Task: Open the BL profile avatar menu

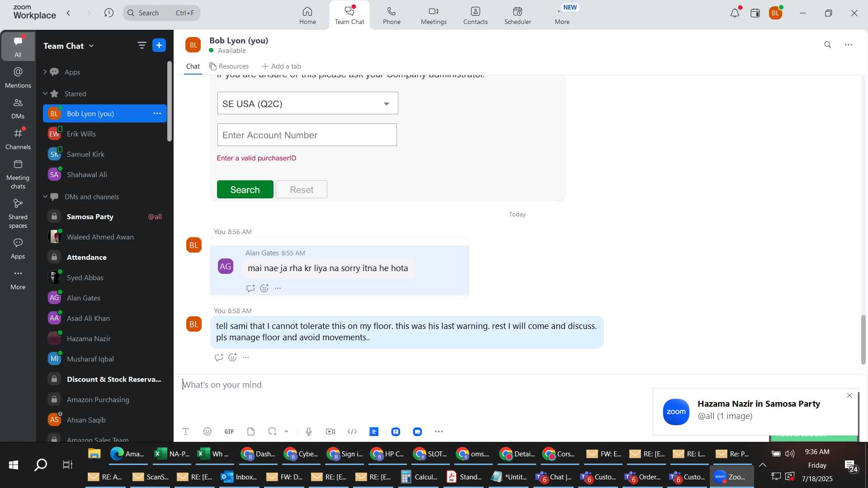Action: tap(776, 13)
